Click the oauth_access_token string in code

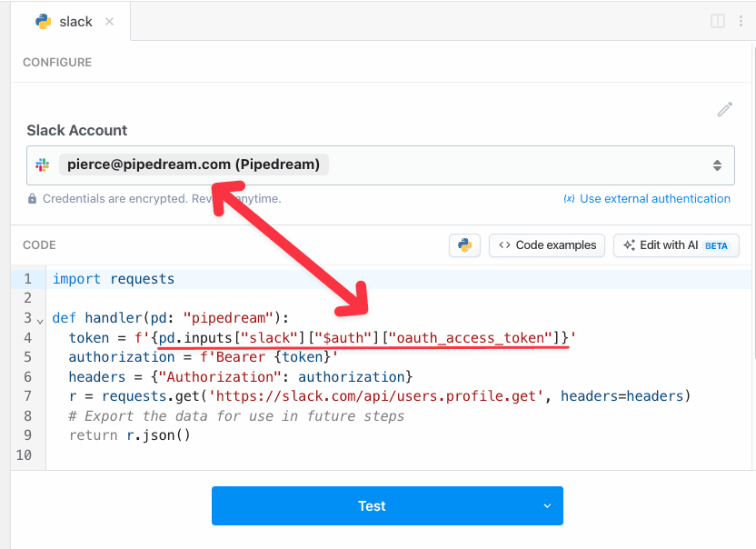click(470, 338)
